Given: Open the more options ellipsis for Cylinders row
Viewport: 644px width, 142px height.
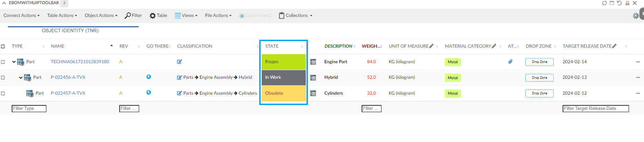Looking at the screenshot, I should coord(638,93).
